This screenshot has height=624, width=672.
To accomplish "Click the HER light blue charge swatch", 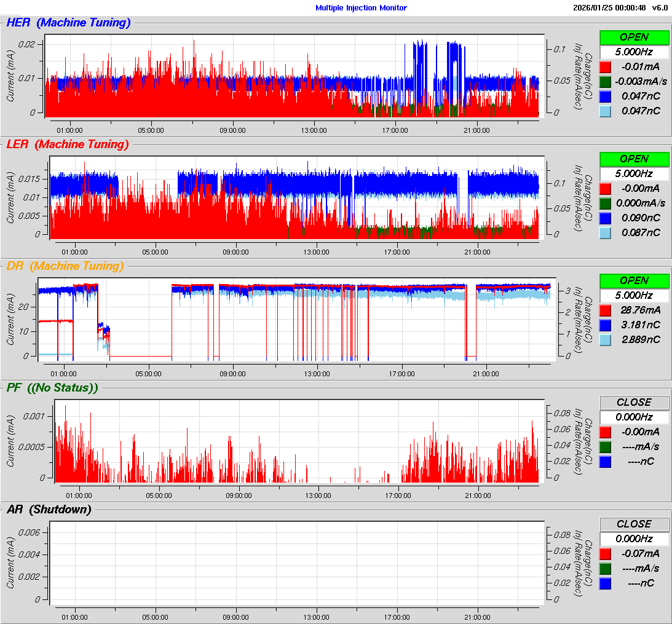I will coord(605,111).
